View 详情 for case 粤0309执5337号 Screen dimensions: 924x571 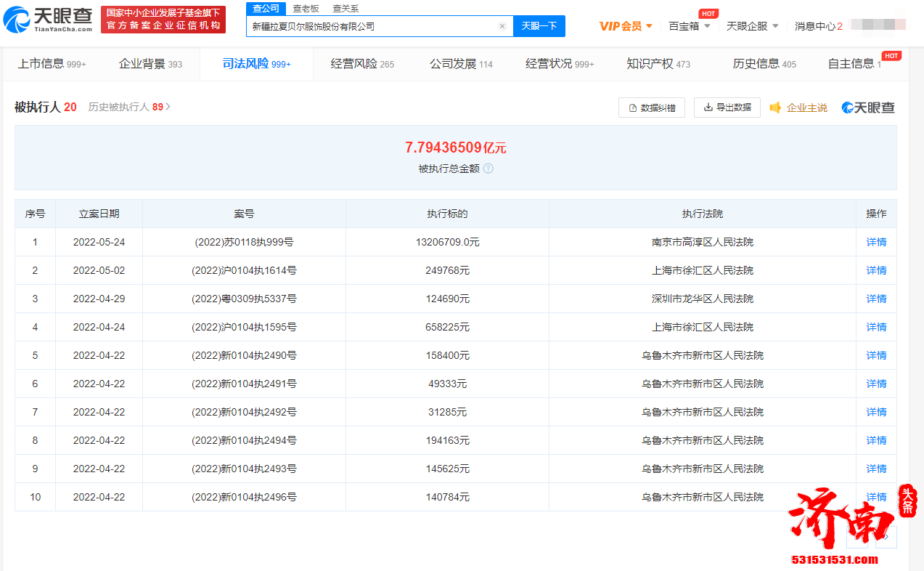coord(876,299)
